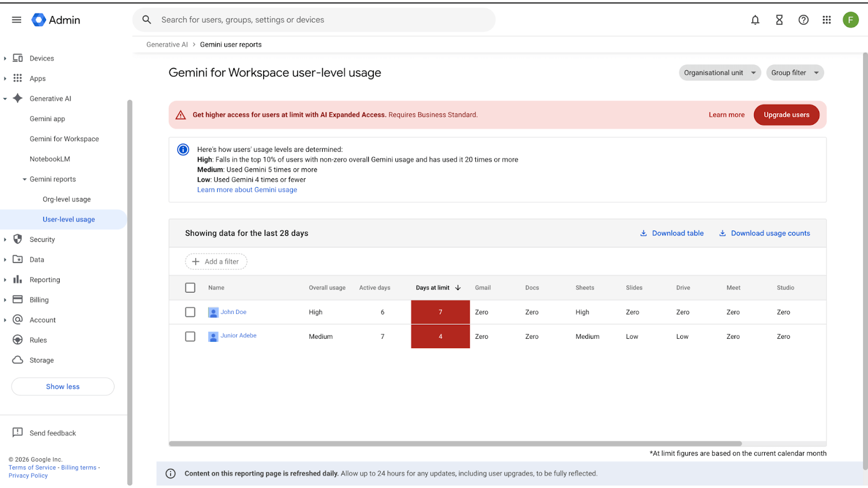
Task: Collapse the Gemini reports tree section
Action: click(x=24, y=179)
